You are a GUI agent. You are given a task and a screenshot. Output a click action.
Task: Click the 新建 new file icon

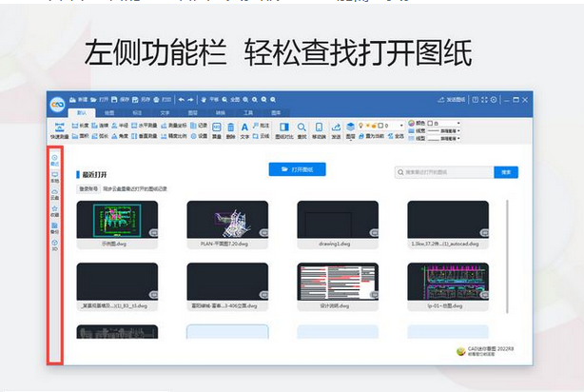click(x=73, y=100)
